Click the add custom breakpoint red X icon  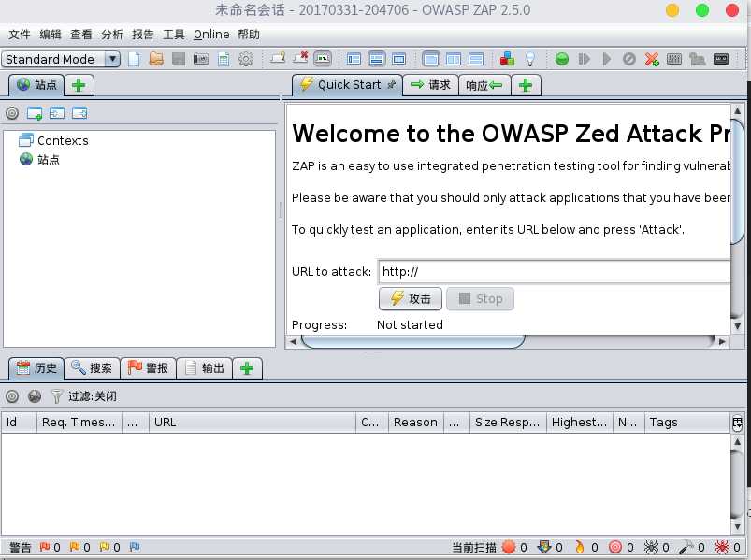(652, 59)
